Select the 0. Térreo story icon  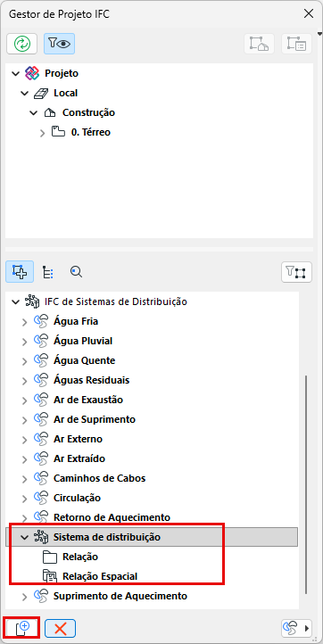58,132
